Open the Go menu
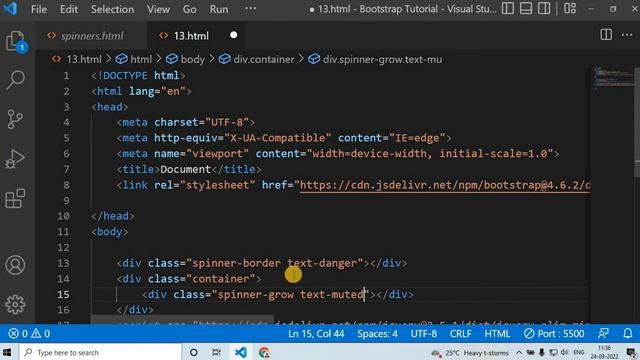 (x=189, y=9)
